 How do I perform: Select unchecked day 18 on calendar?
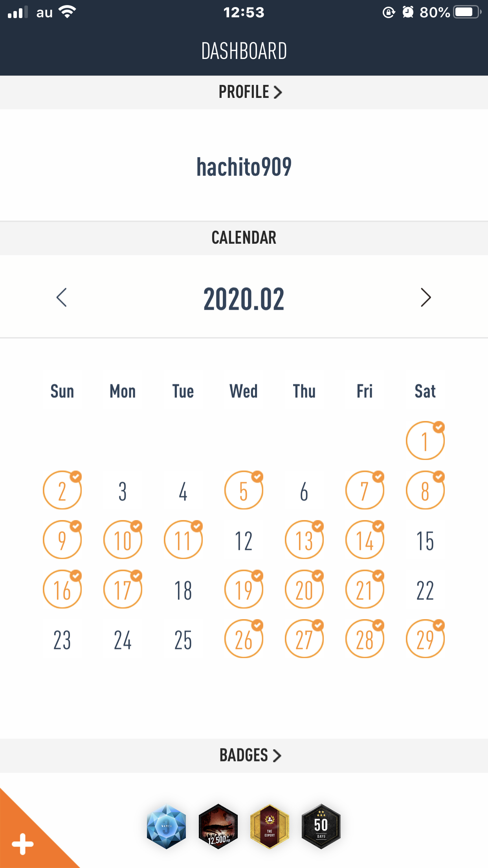pyautogui.click(x=183, y=590)
